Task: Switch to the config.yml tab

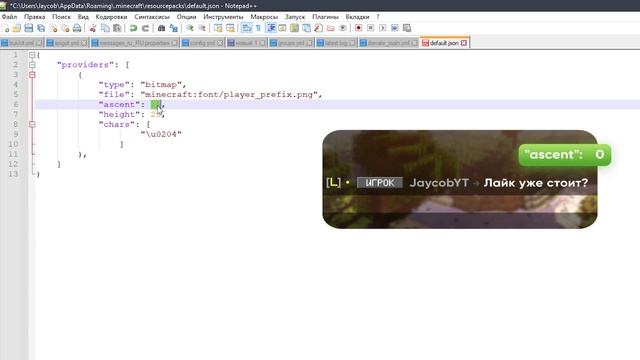Action: click(202, 43)
